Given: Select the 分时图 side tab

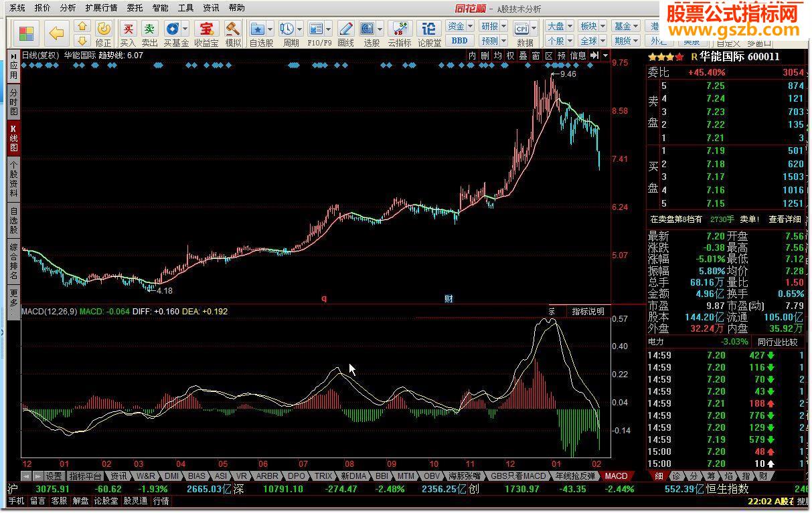Looking at the screenshot, I should tap(13, 101).
